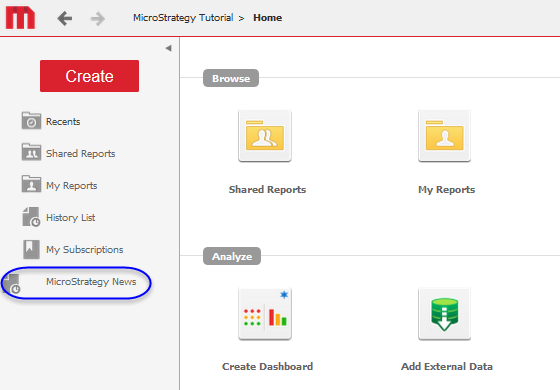The width and height of the screenshot is (560, 390).
Task: Launch Create Dashboard tile icon
Action: [265, 314]
